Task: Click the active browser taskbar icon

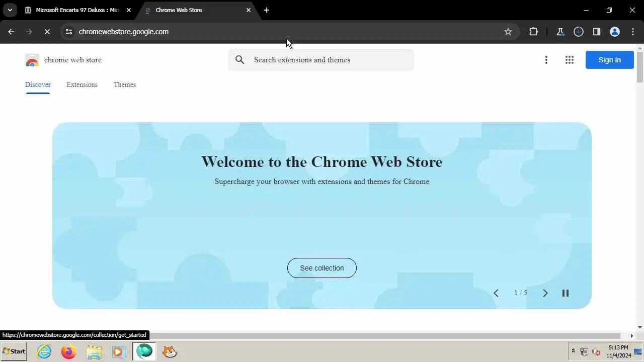Action: pos(144,351)
